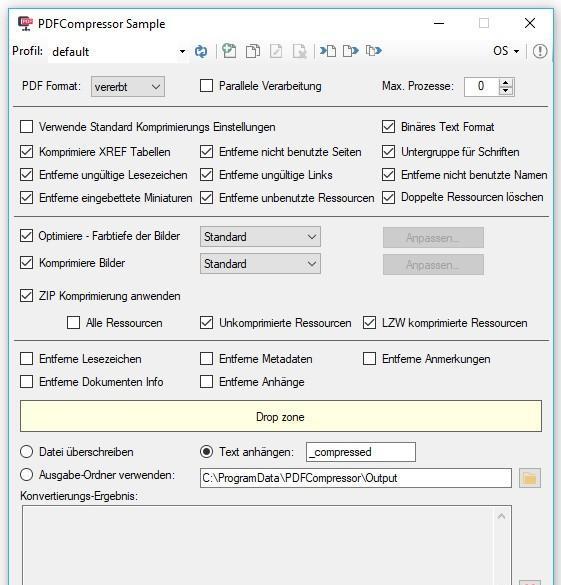This screenshot has width=561, height=585.
Task: Click the refresh profiles icon
Action: tap(201, 51)
